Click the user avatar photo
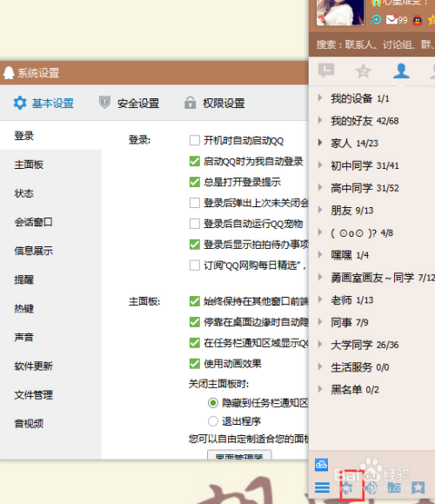 [340, 12]
